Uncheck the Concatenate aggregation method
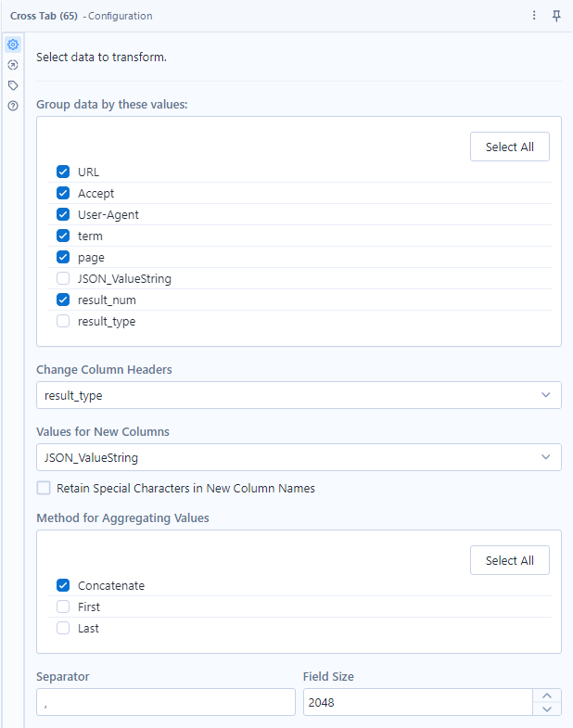573x728 pixels. [x=63, y=585]
